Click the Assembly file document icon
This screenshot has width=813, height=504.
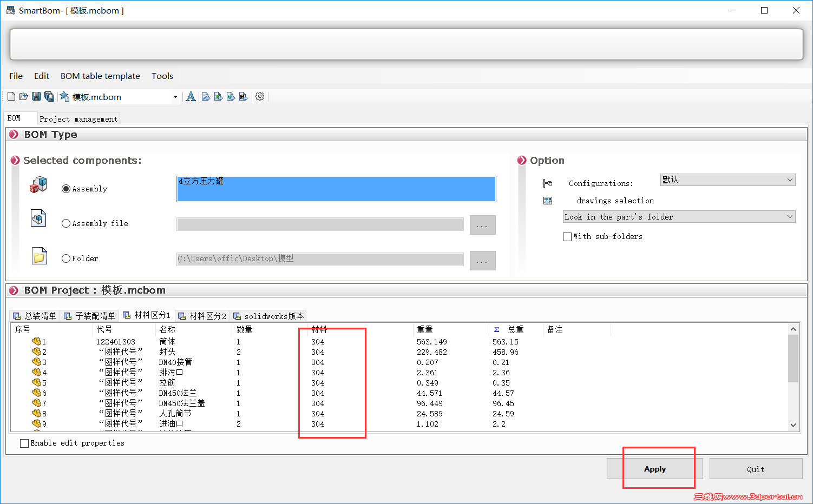38,218
